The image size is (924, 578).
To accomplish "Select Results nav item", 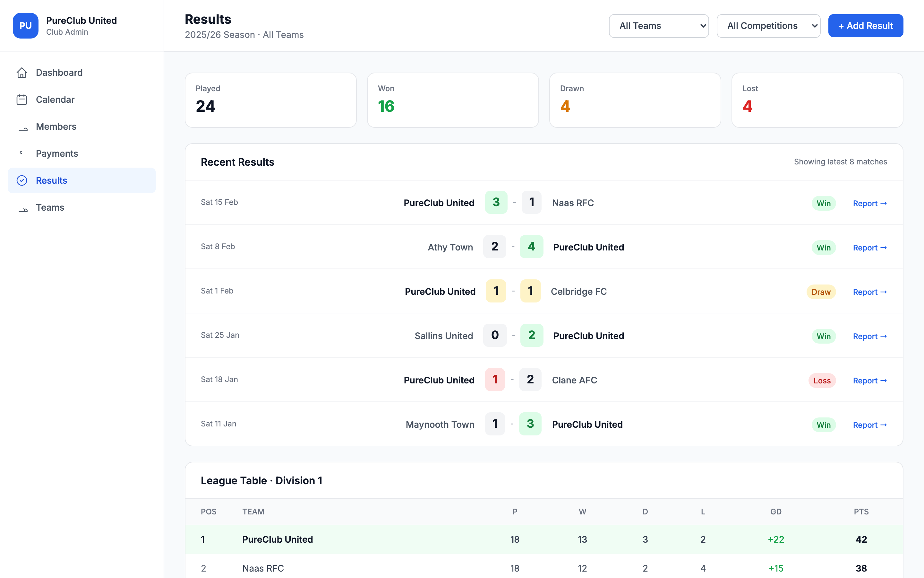I will point(82,180).
